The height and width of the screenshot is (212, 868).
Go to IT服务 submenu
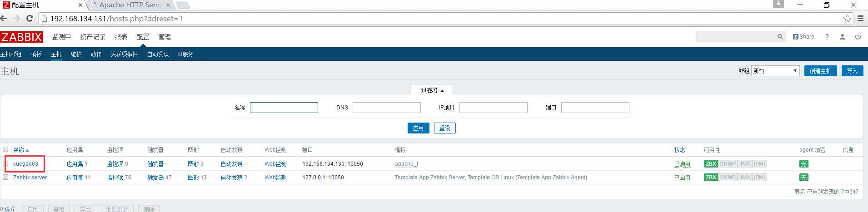[185, 54]
